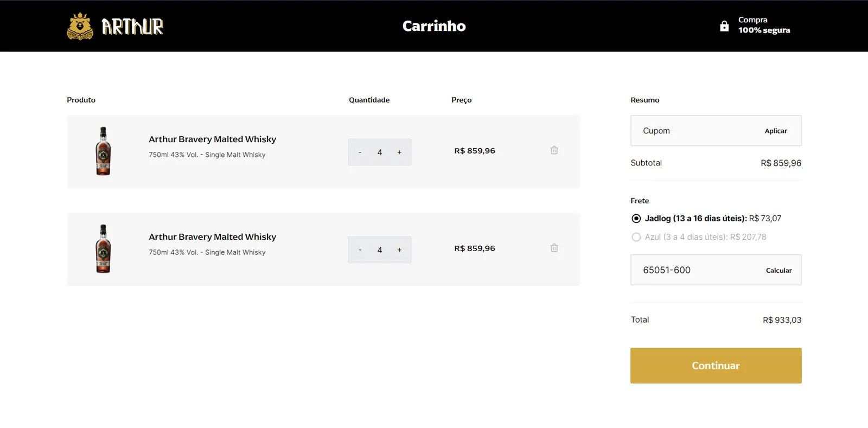868x428 pixels.
Task: Click the Produto column header
Action: 81,100
